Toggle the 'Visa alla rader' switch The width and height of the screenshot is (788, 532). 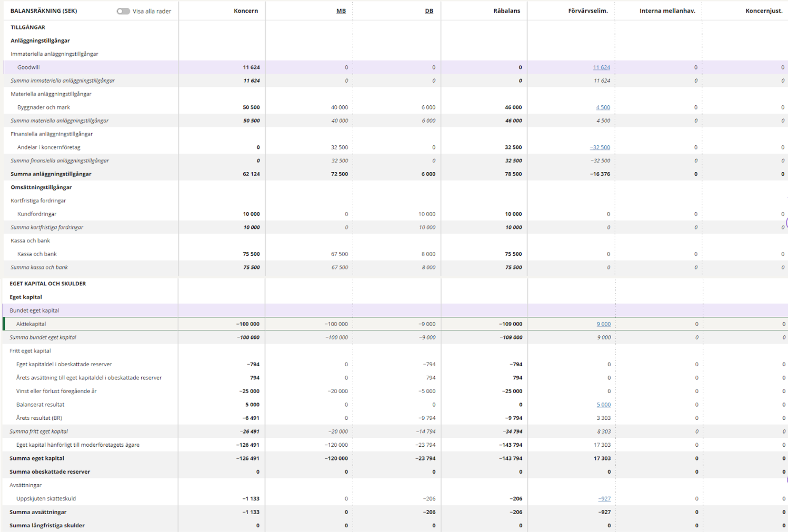point(123,11)
